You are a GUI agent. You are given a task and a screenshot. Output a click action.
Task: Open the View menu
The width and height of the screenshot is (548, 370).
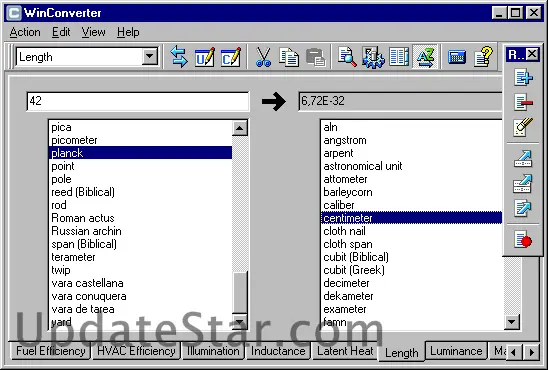click(x=93, y=32)
